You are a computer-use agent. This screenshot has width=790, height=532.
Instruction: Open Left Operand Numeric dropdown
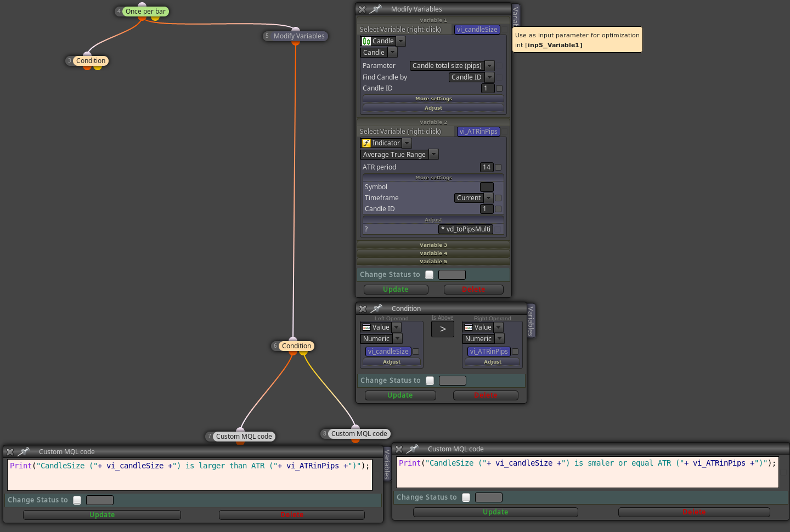pyautogui.click(x=398, y=339)
